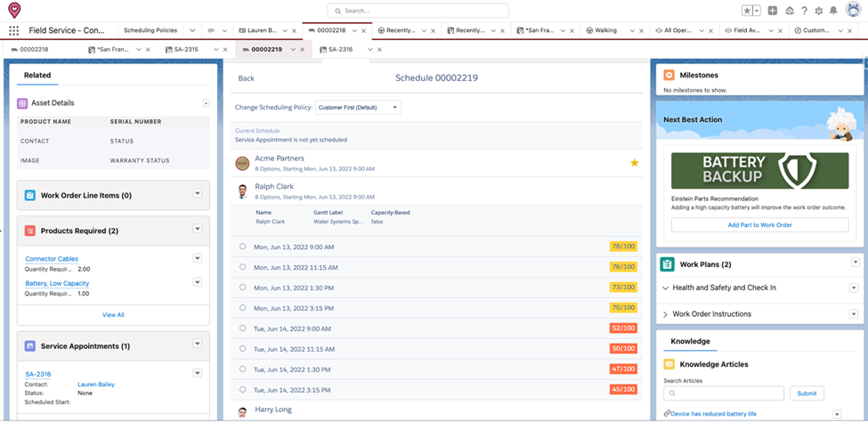Image resolution: width=868 pixels, height=422 pixels.
Task: Choose the Mon, Jun 13, 2022 1:30 PM slot
Action: point(243,288)
